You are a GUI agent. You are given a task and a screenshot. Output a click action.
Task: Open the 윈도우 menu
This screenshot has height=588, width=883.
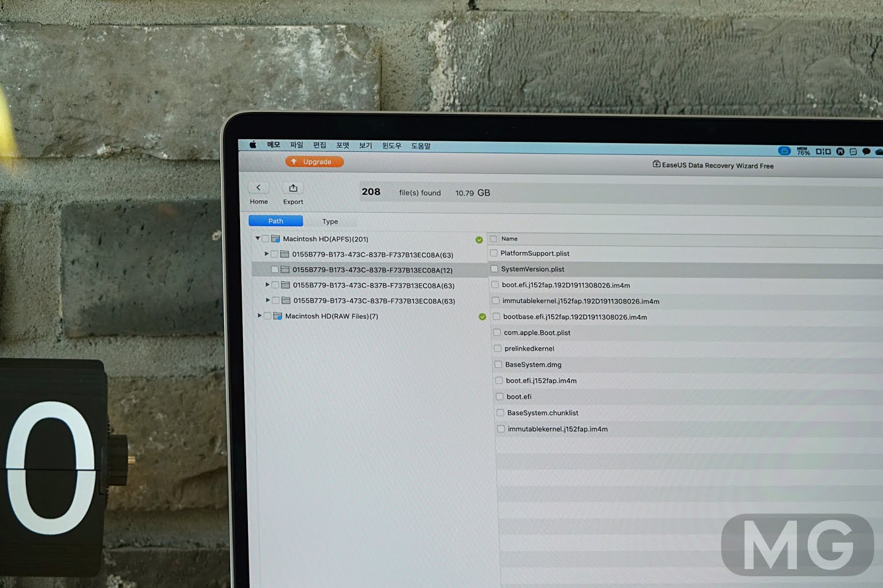(x=392, y=146)
